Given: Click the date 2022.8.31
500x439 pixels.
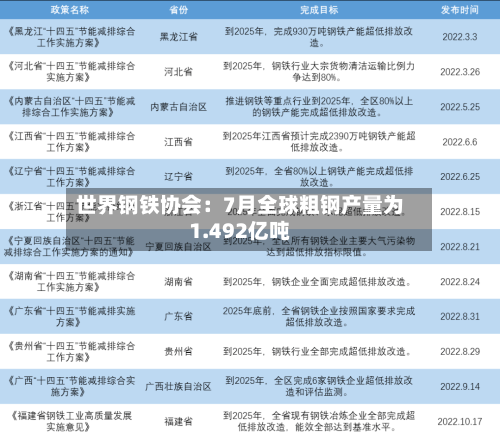Looking at the screenshot, I should pos(460,316).
